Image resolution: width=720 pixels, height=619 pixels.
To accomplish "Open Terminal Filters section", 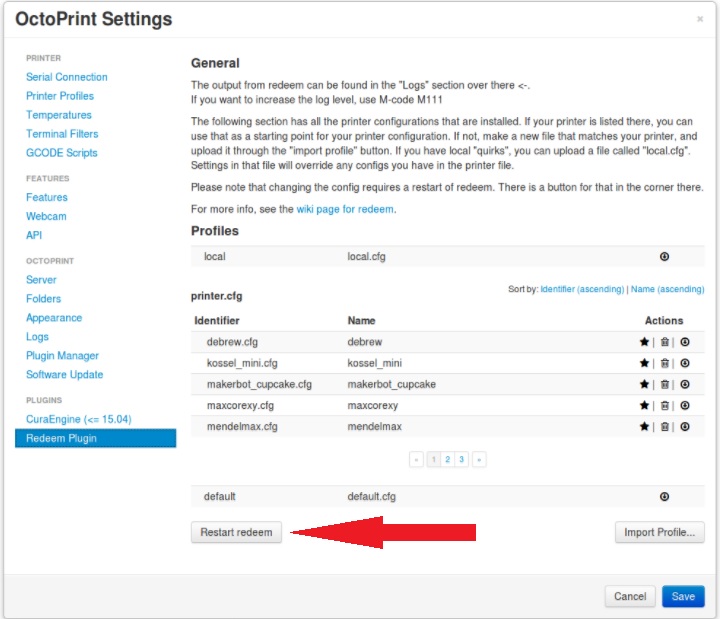I will (x=62, y=134).
